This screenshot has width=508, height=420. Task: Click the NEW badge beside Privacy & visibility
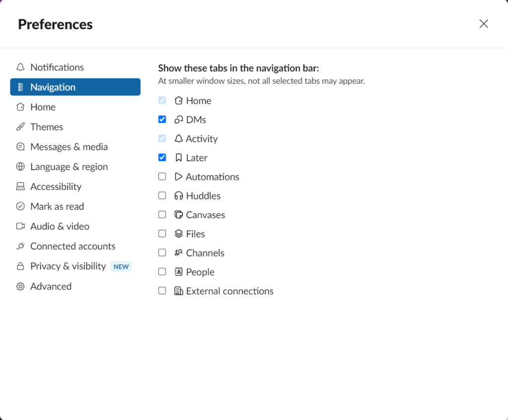121,266
